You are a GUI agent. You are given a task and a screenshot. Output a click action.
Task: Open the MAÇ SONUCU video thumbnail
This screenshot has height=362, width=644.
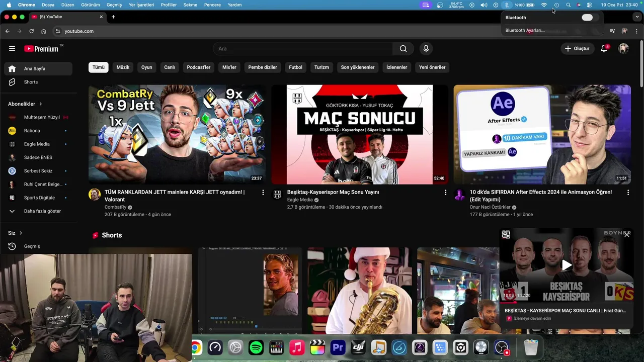(360, 134)
